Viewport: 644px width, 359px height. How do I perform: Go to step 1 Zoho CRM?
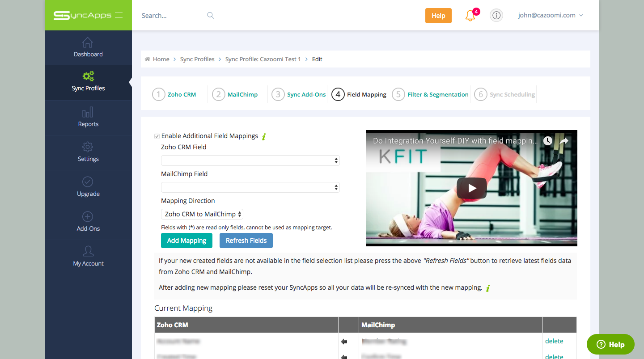coord(174,94)
